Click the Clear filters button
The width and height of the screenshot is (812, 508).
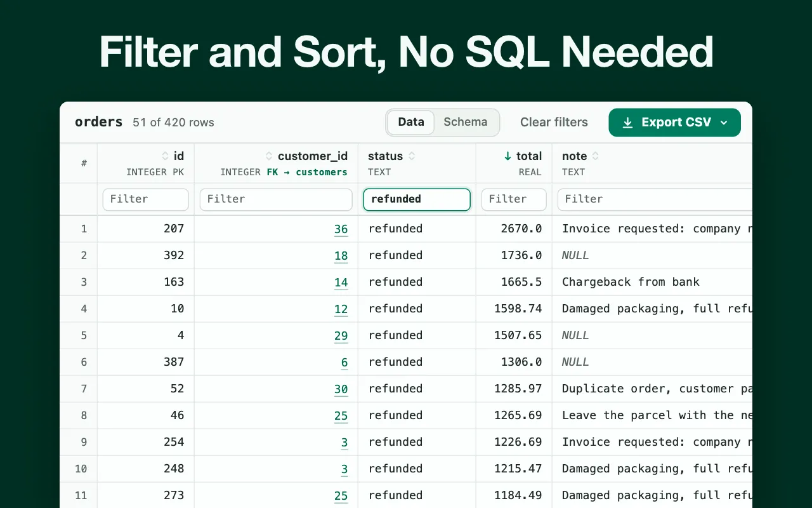(554, 122)
